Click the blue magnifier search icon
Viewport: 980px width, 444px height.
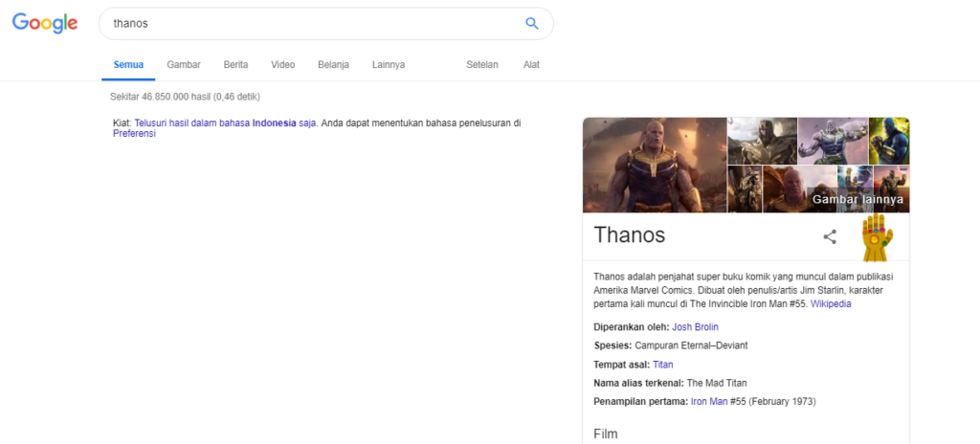532,24
